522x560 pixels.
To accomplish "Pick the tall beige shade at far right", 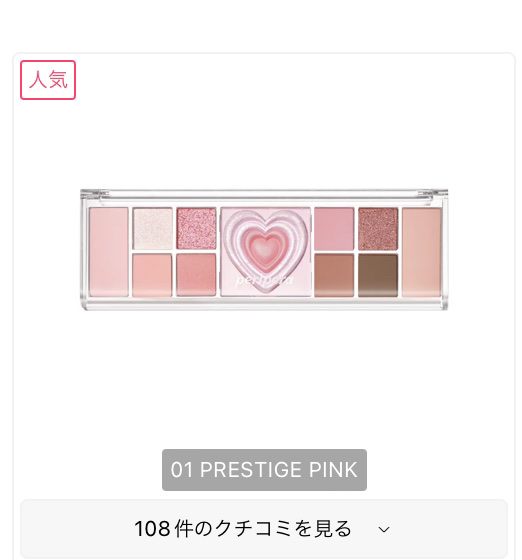I will point(422,252).
